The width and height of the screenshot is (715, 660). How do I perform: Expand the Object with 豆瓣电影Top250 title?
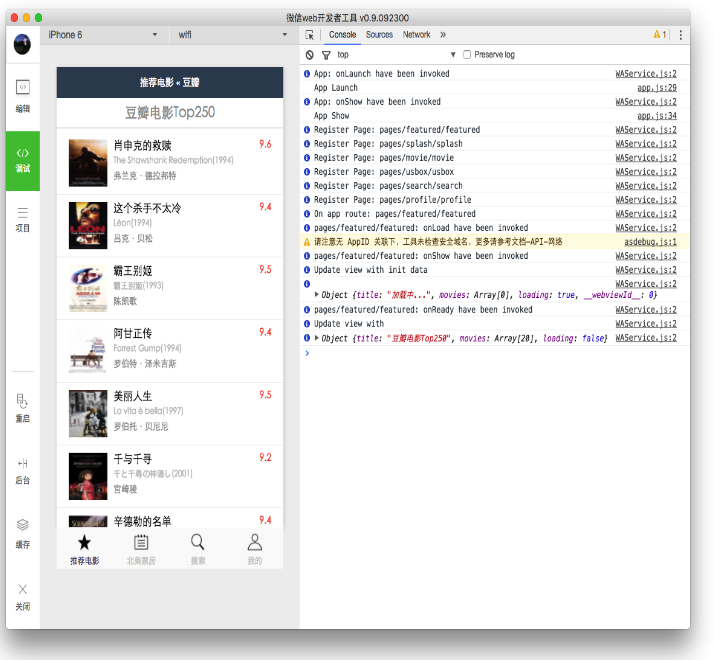(316, 338)
